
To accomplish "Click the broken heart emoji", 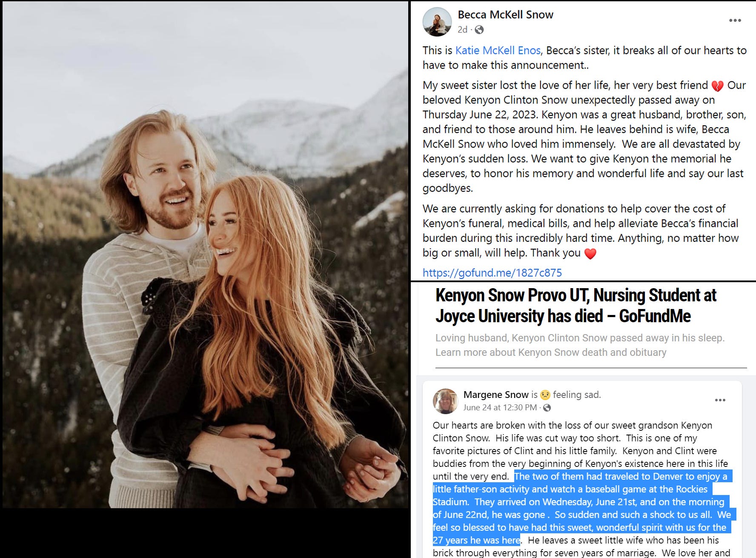I will click(717, 86).
